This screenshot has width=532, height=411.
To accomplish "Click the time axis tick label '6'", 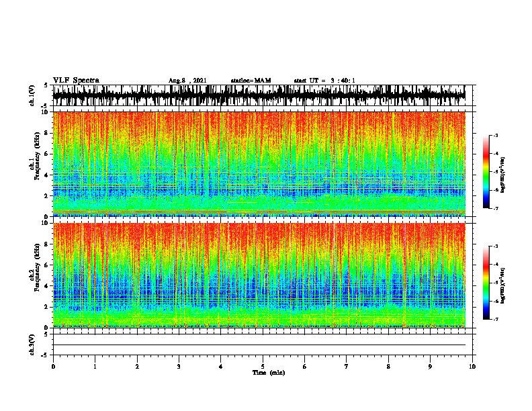I will 305,367.
